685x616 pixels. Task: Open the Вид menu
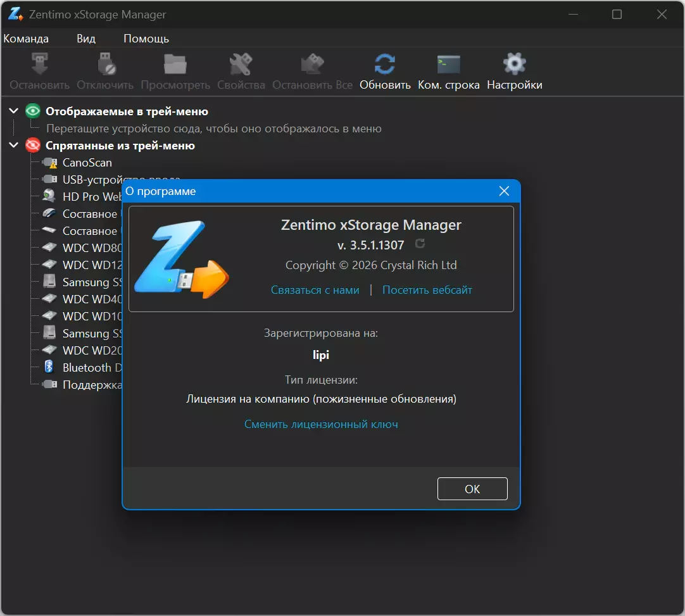click(86, 39)
